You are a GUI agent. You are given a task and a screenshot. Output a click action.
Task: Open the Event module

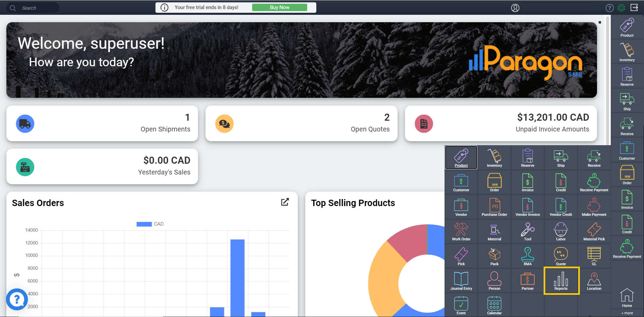coord(461,305)
